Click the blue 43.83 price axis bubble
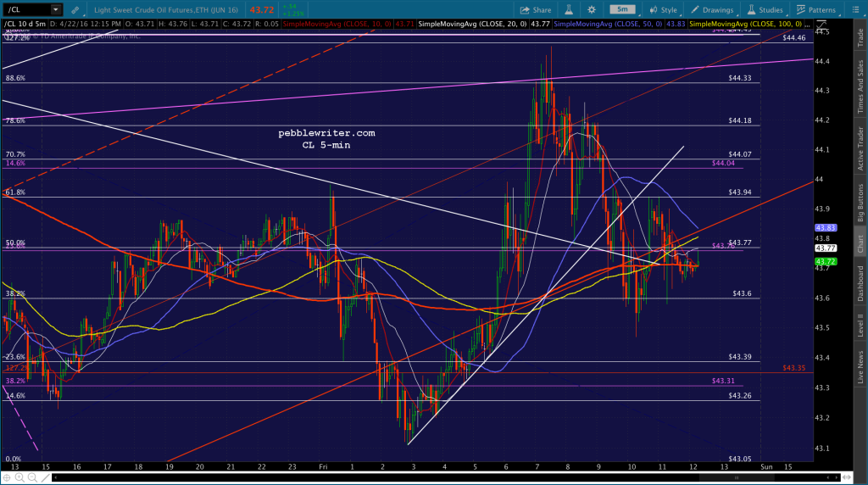Image resolution: width=868 pixels, height=485 pixels. pyautogui.click(x=826, y=227)
